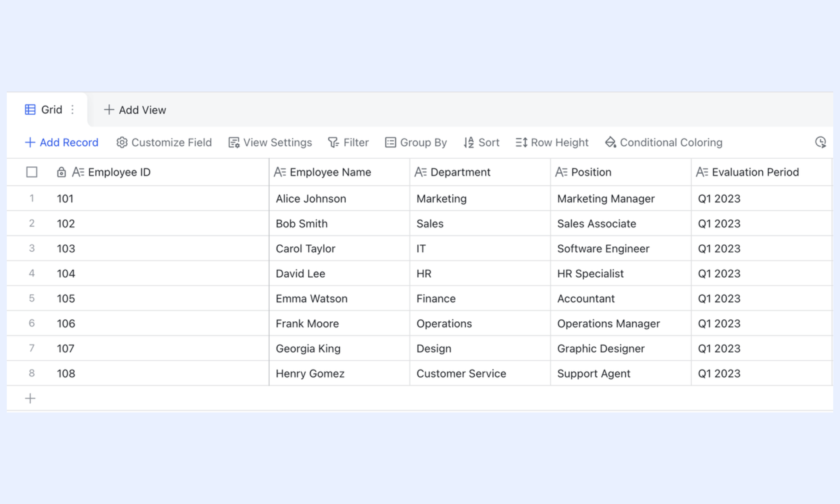Screen dimensions: 840x504
Task: Click the Operations Manager position cell
Action: [x=621, y=323]
